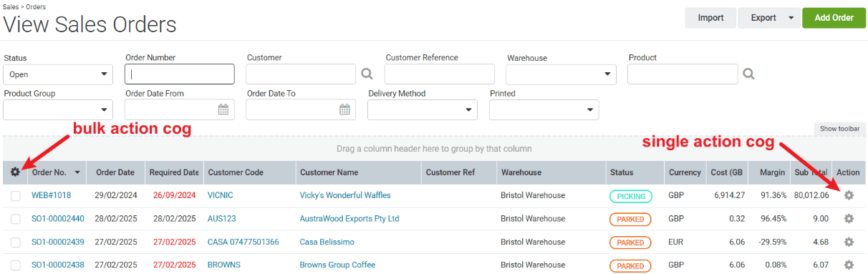Image resolution: width=868 pixels, height=274 pixels.
Task: Sort by the Order Date column header
Action: point(115,172)
